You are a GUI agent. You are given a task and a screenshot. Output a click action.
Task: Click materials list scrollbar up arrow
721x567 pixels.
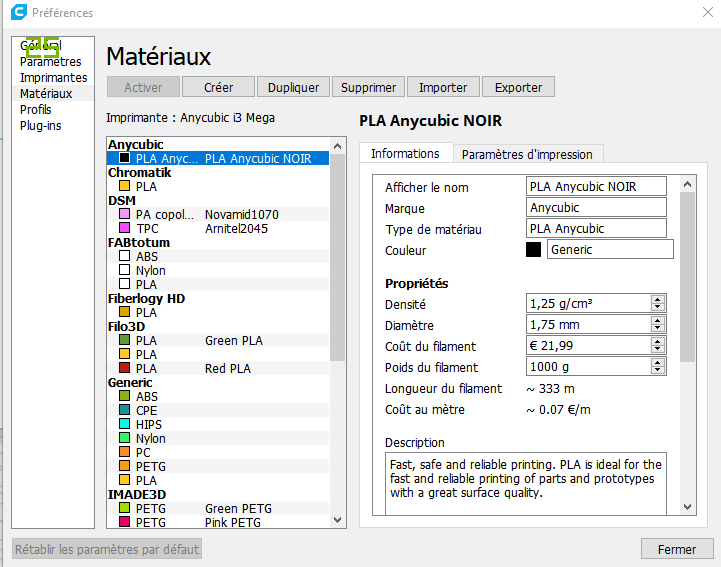[338, 146]
